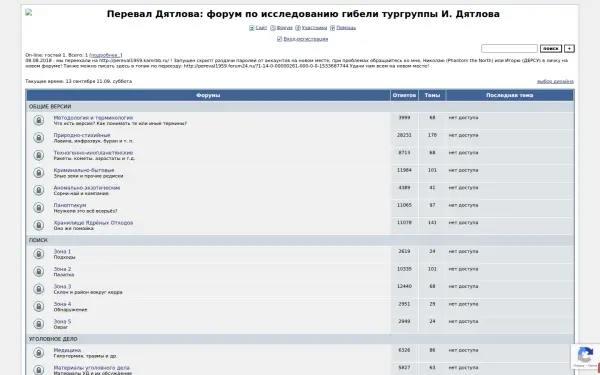The height and width of the screenshot is (375, 600).
Task: Click the small icon before the Участники link
Action: (x=298, y=28)
